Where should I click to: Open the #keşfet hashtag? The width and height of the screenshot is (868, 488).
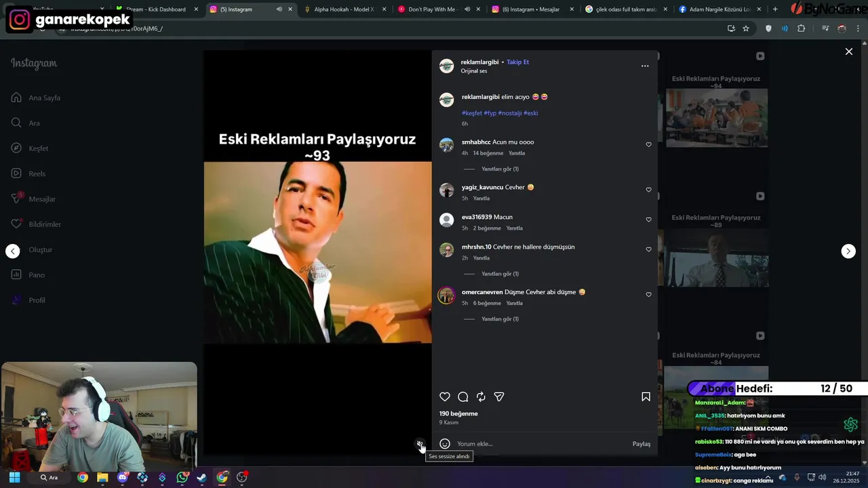click(472, 113)
